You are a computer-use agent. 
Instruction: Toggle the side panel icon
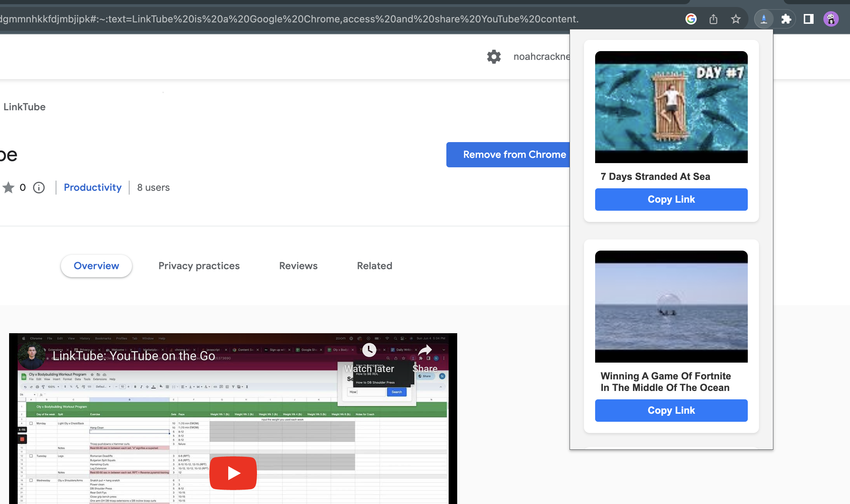[x=808, y=19]
